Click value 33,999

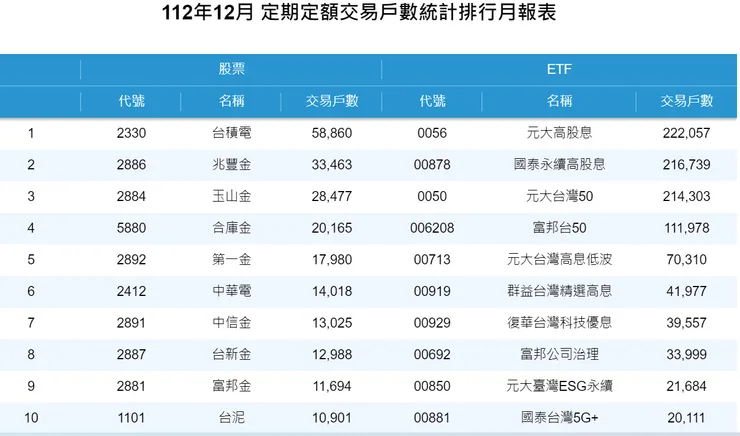[686, 354]
